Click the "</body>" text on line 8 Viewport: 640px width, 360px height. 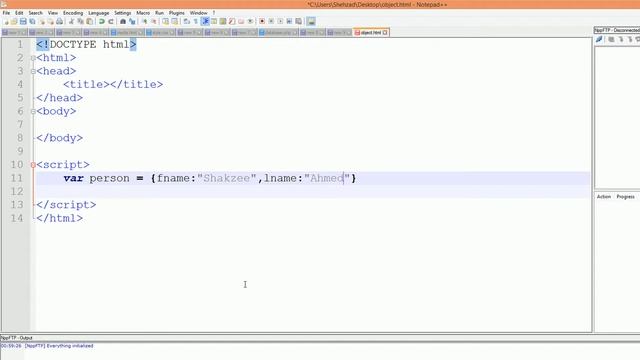[59, 138]
